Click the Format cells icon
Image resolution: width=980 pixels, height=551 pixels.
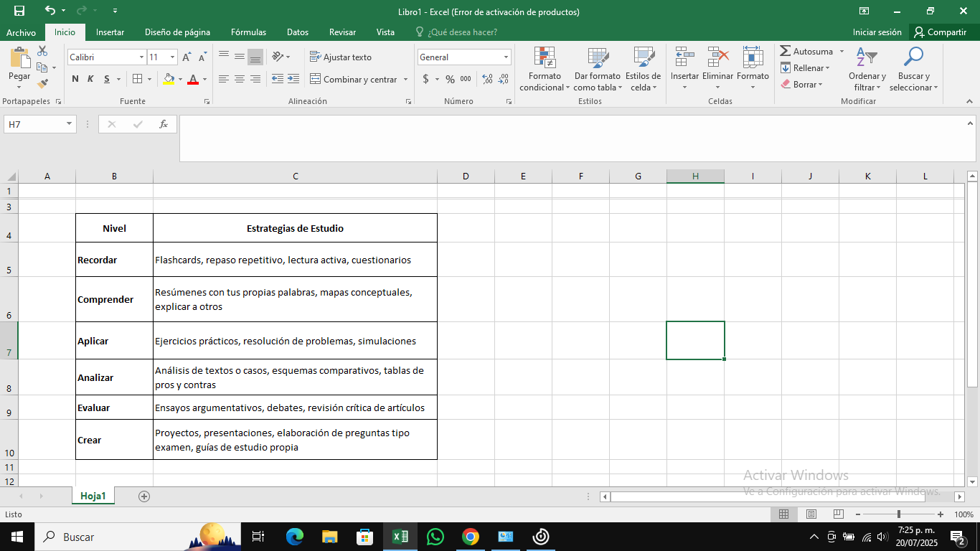(x=753, y=57)
